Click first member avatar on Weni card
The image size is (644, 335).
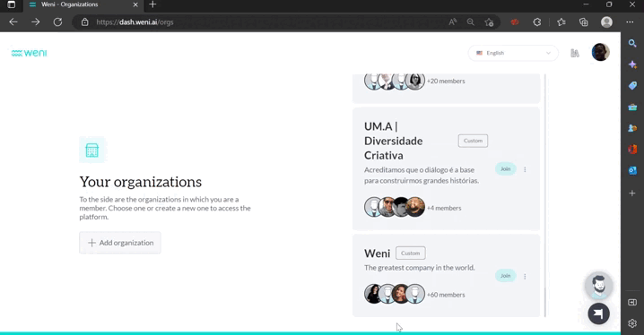(373, 294)
